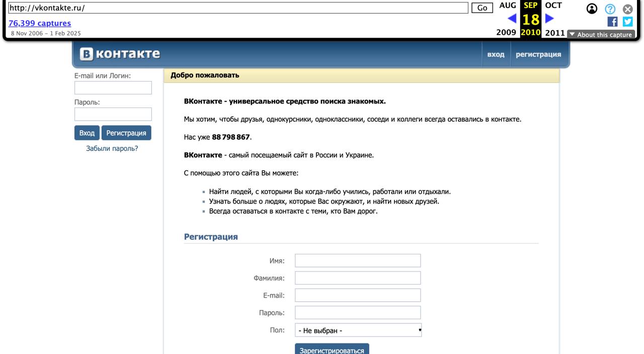This screenshot has height=354, width=644.
Task: Select AUG month in Wayback timeline
Action: pyautogui.click(x=508, y=6)
